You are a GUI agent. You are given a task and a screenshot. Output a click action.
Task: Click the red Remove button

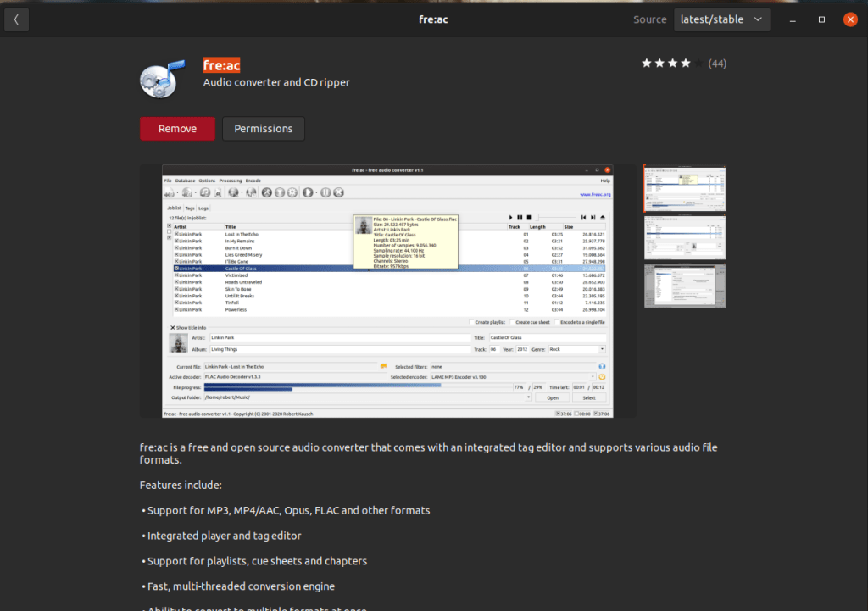pyautogui.click(x=177, y=129)
